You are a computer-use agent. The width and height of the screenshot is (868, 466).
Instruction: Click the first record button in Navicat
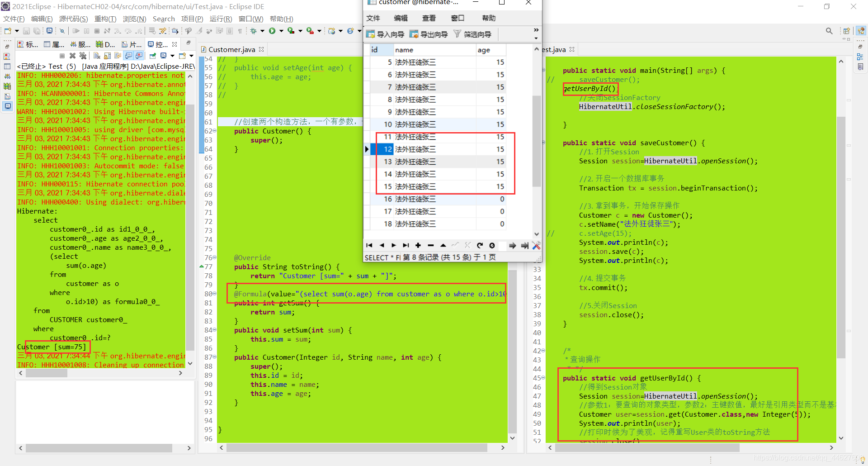[369, 245]
